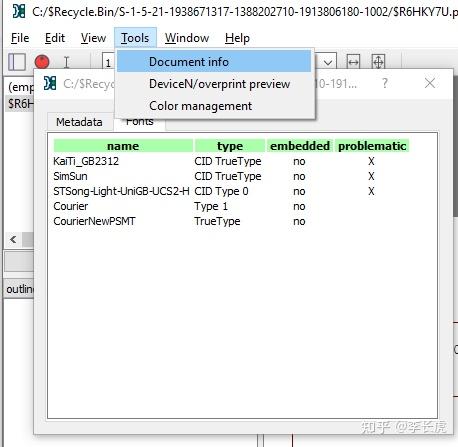Select the SimSun font name
The image size is (458, 447).
70,176
